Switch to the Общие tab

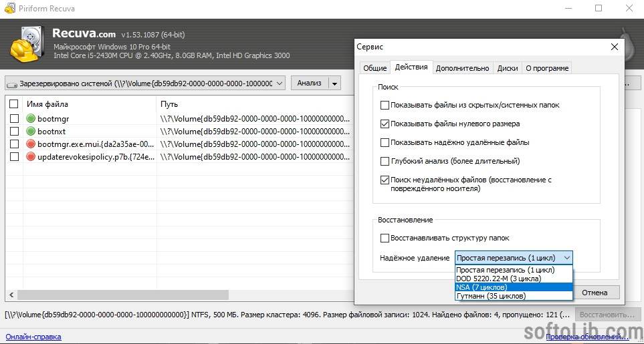tap(374, 68)
